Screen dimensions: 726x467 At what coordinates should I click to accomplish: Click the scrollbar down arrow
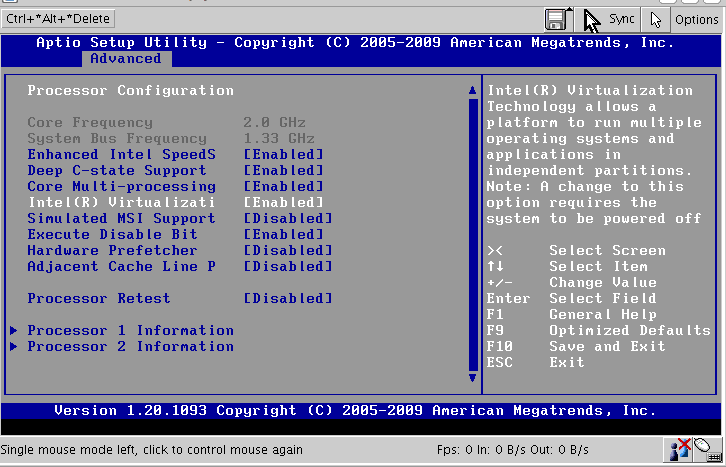tap(472, 378)
